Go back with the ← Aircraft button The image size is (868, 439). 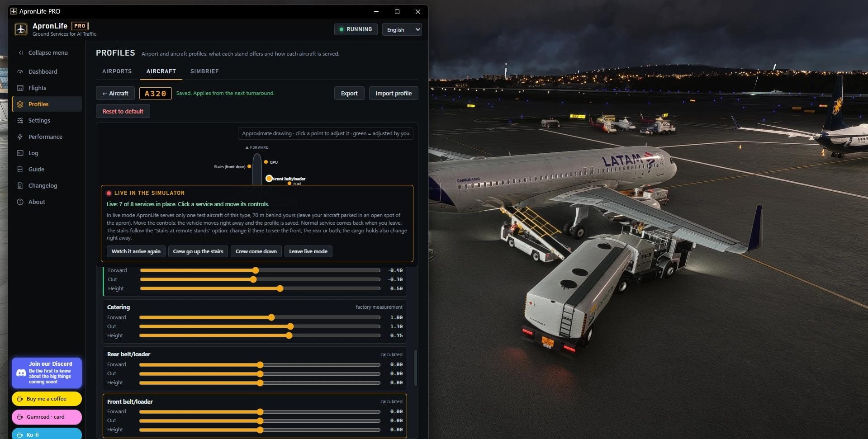pyautogui.click(x=115, y=93)
